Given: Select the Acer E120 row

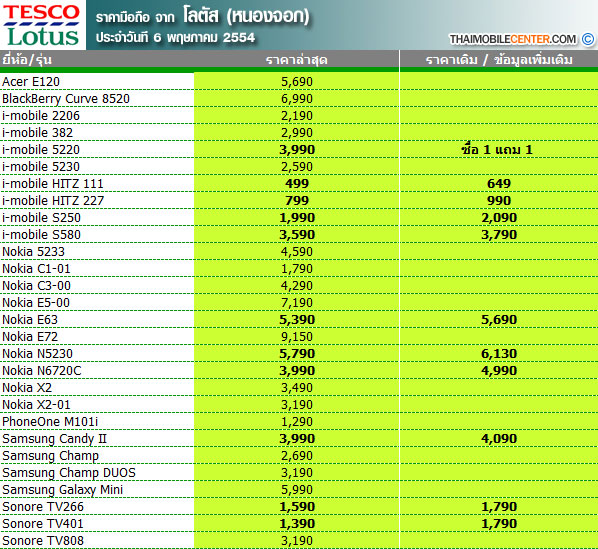Looking at the screenshot, I should tap(299, 82).
